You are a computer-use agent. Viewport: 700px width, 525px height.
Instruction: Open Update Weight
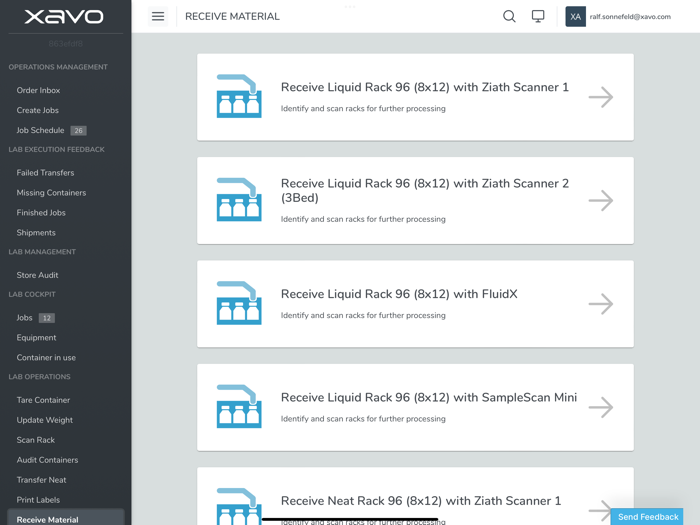[45, 420]
